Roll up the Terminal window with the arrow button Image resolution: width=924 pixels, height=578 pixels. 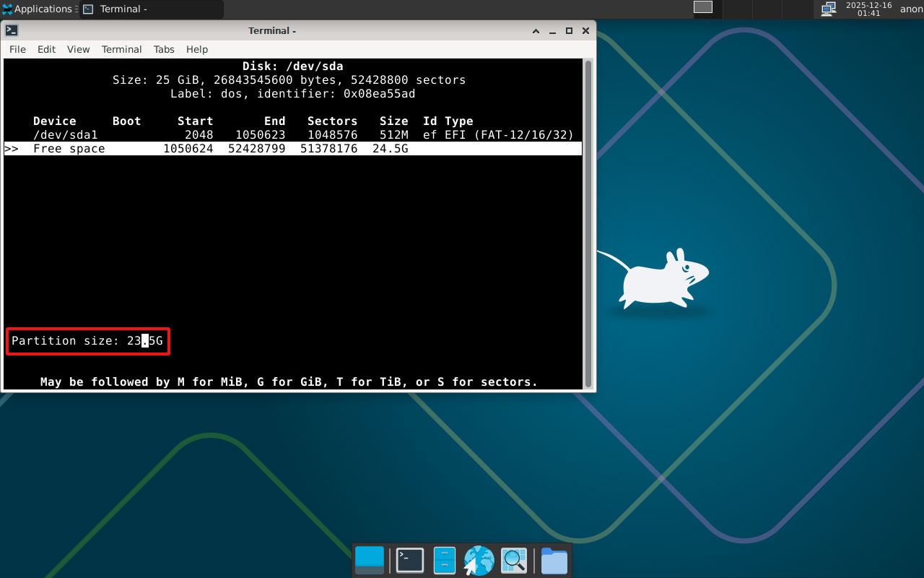536,30
